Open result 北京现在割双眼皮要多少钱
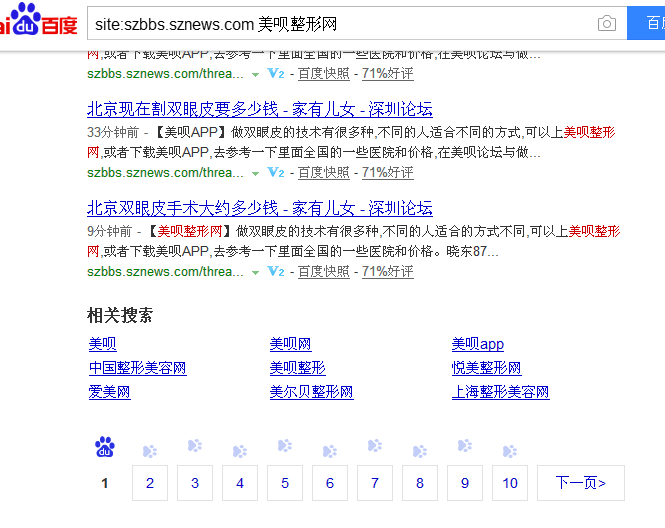 tap(260, 109)
